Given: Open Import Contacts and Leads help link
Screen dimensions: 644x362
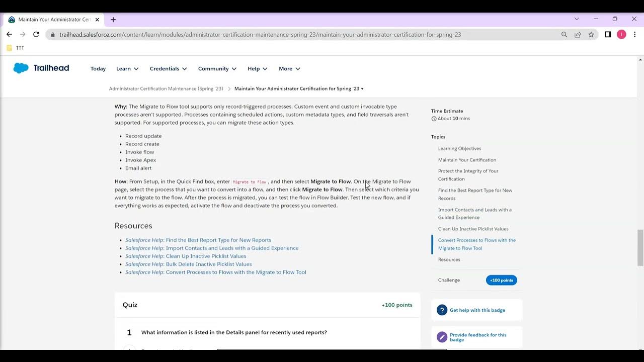Looking at the screenshot, I should tap(212, 248).
